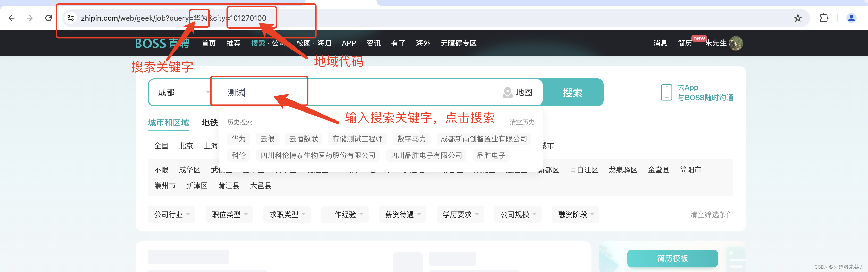Switch to 城市和区域 tab

169,123
